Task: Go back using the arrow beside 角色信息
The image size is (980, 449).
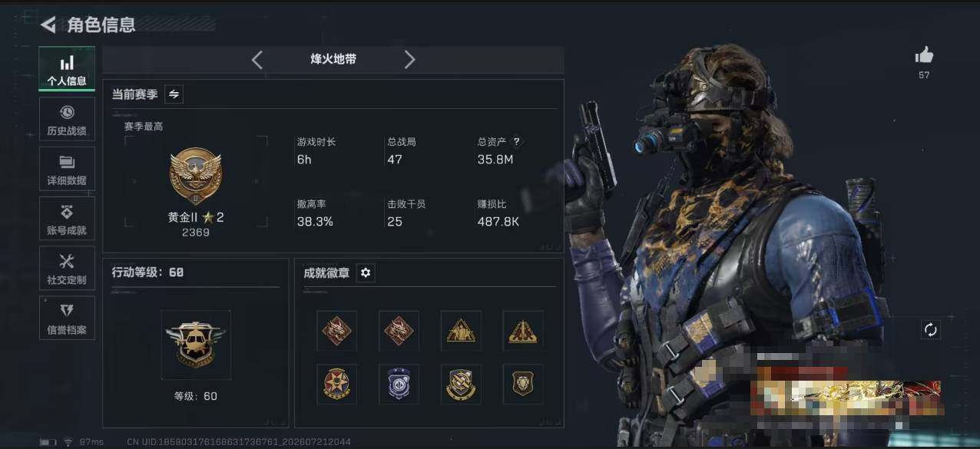Action: pyautogui.click(x=48, y=25)
